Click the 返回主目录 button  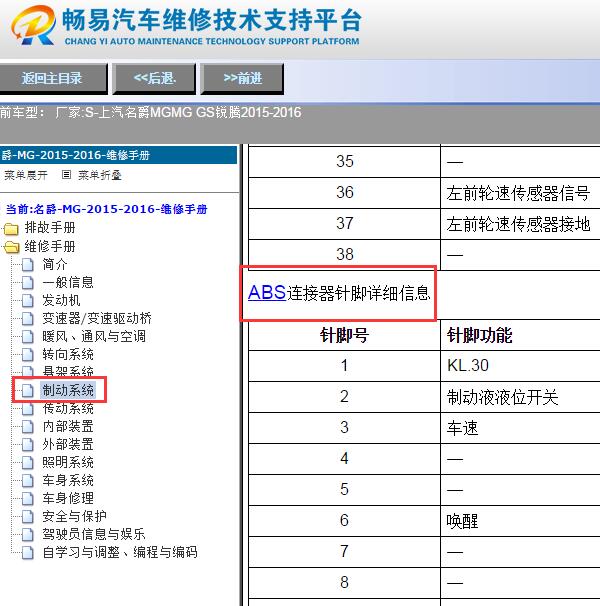point(53,79)
